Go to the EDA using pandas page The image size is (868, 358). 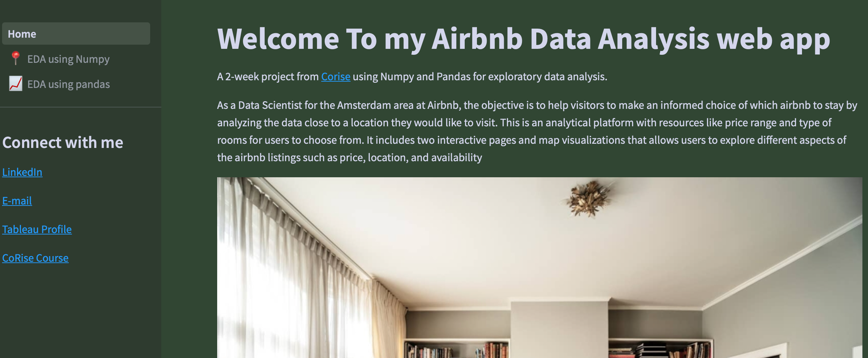click(68, 84)
